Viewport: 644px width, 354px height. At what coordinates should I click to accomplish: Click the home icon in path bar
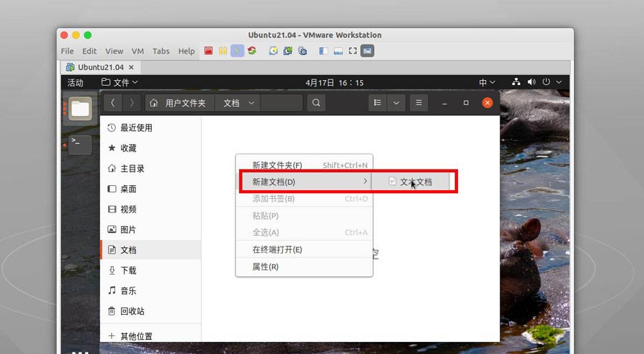(x=154, y=103)
